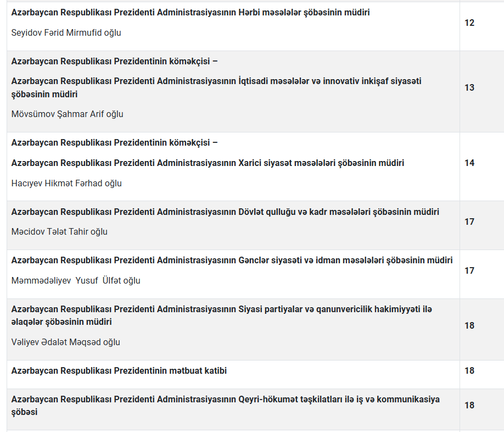Click number 18 in the mətbuat katibi row
Viewport: 504px width, 432px height.
[x=469, y=371]
